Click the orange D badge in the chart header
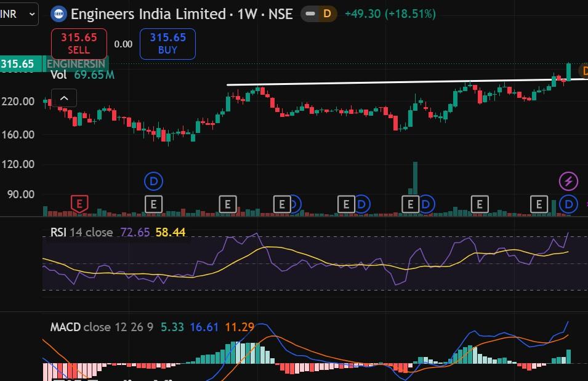 tap(328, 14)
